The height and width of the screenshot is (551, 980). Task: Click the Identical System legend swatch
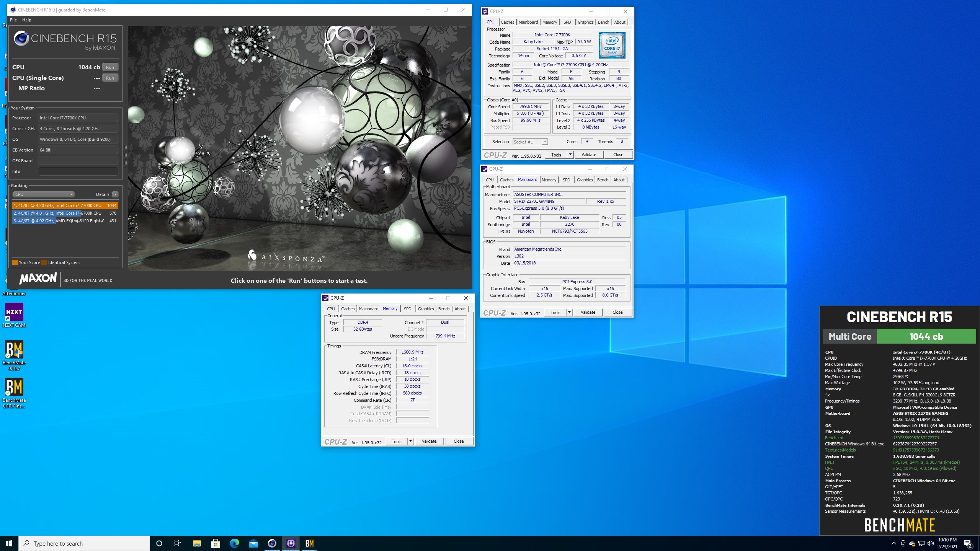click(44, 262)
